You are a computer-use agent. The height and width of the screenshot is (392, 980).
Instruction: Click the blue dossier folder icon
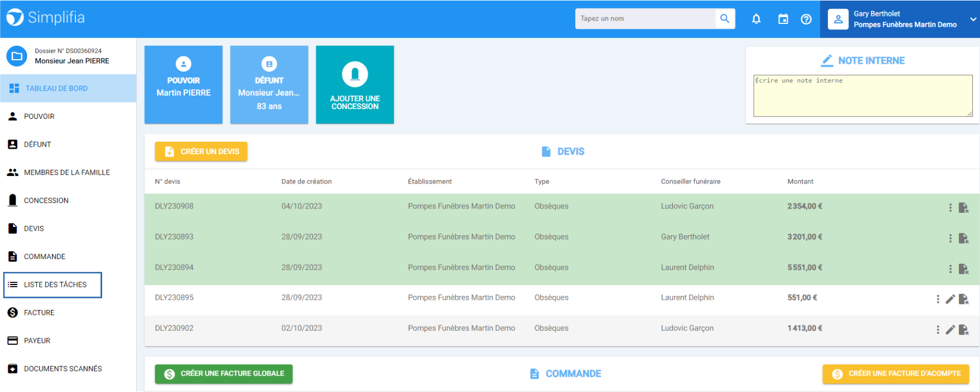click(x=17, y=56)
